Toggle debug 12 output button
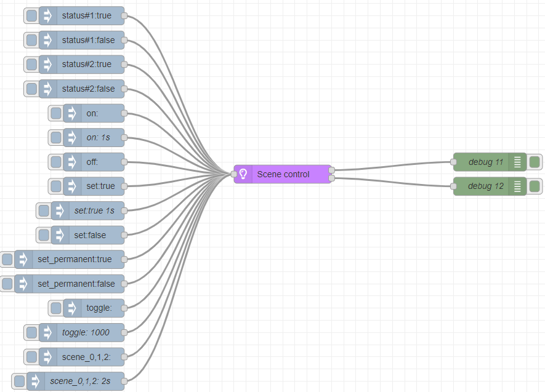This screenshot has height=392, width=545. (535, 186)
